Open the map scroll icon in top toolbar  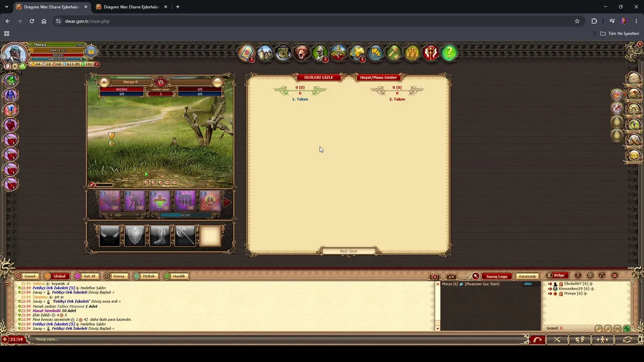(246, 52)
